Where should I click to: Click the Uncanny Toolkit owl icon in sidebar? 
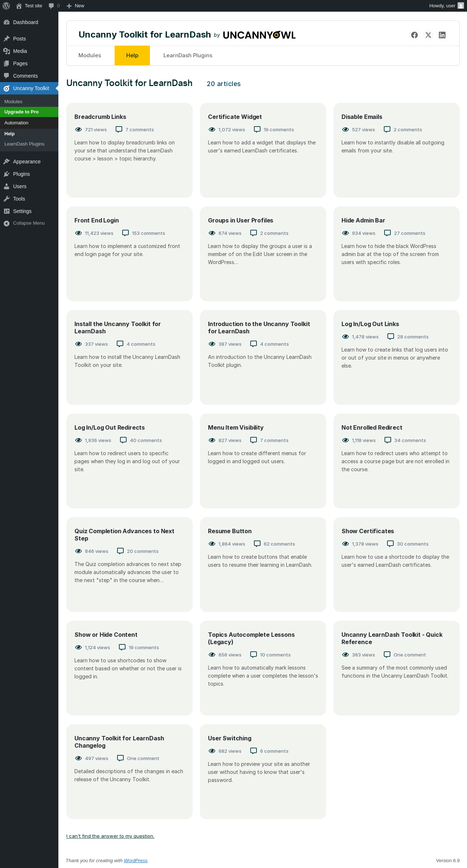coord(7,88)
